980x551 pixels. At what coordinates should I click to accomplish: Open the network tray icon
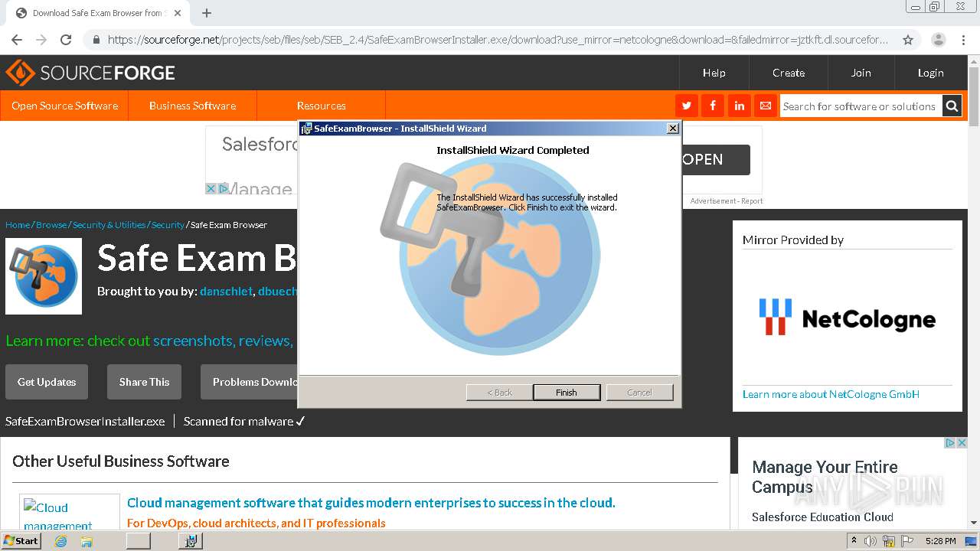pos(889,541)
